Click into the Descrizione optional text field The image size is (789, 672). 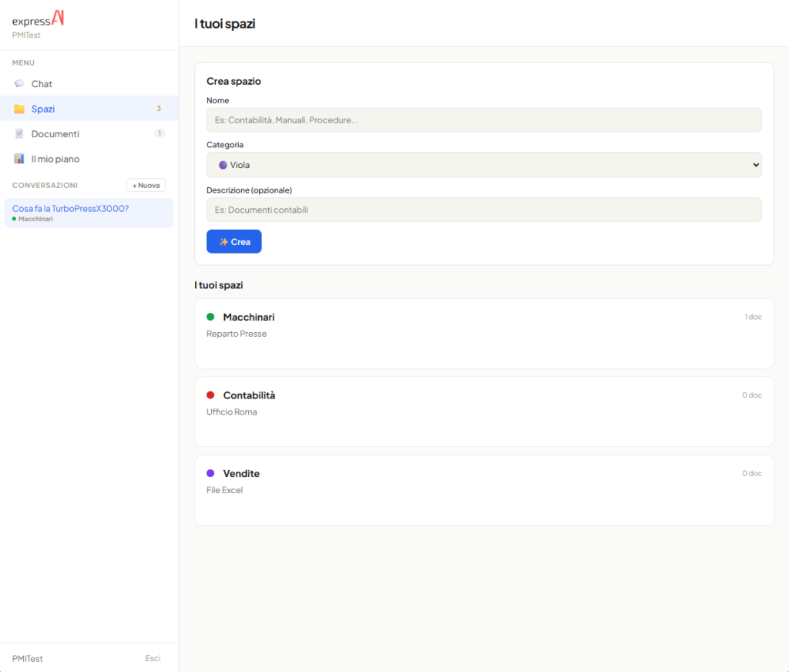pos(483,210)
